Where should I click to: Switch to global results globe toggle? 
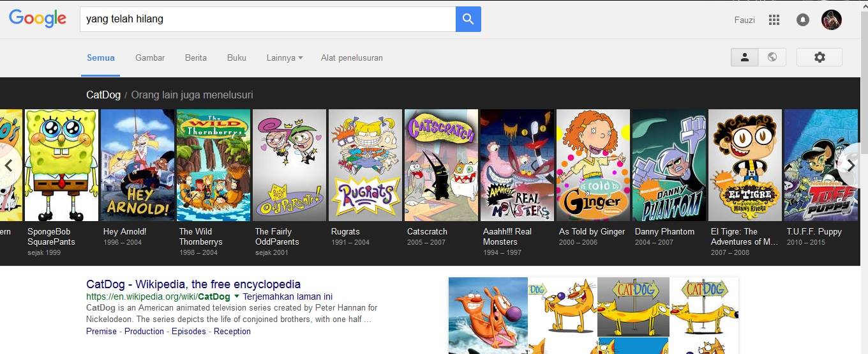click(x=772, y=57)
